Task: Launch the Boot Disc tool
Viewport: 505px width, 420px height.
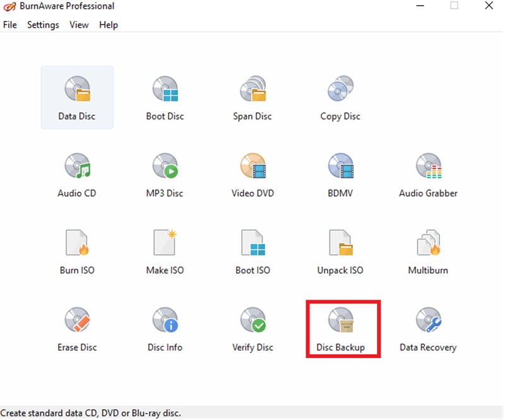Action: [165, 97]
